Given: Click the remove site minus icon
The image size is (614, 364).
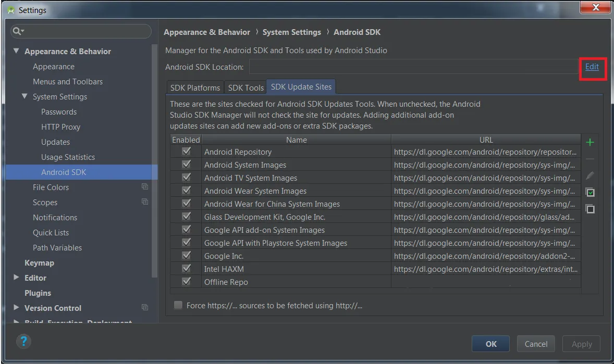Looking at the screenshot, I should point(590,159).
